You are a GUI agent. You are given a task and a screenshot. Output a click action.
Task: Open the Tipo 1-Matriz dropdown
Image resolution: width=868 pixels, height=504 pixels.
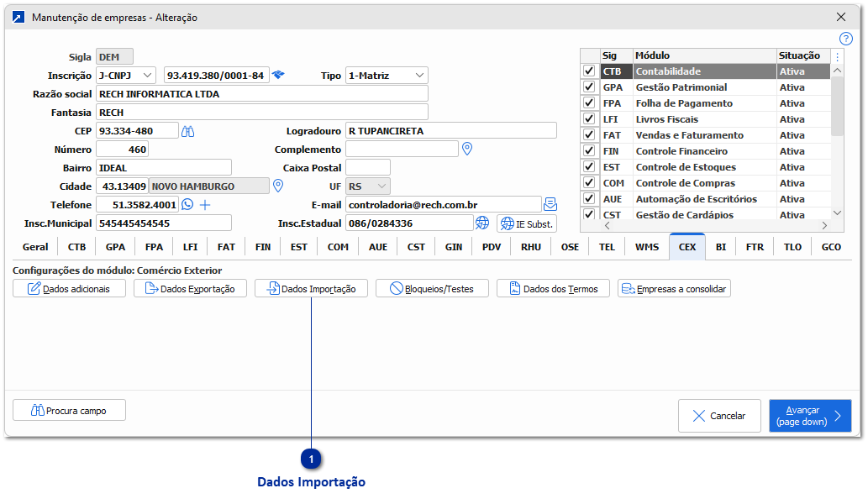[387, 76]
